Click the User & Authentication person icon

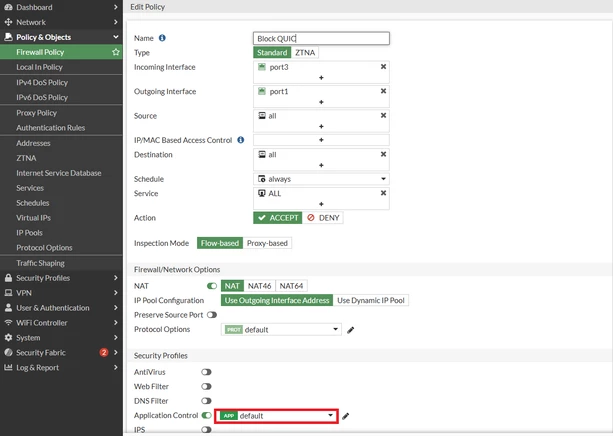pyautogui.click(x=8, y=307)
